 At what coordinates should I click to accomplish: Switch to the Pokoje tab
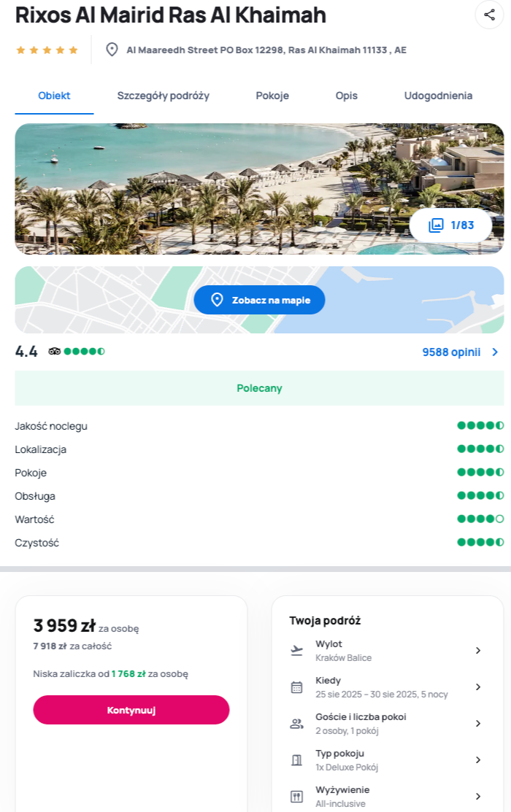(272, 96)
